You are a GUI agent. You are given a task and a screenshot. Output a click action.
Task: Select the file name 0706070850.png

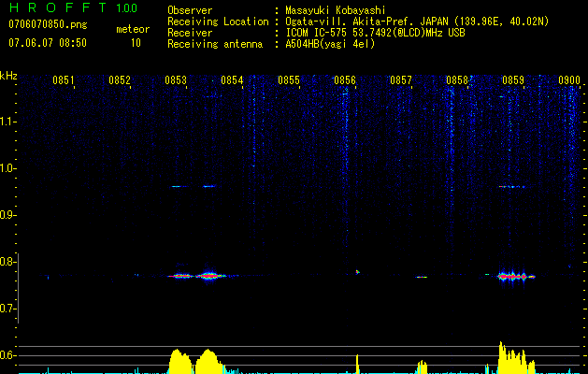48,24
